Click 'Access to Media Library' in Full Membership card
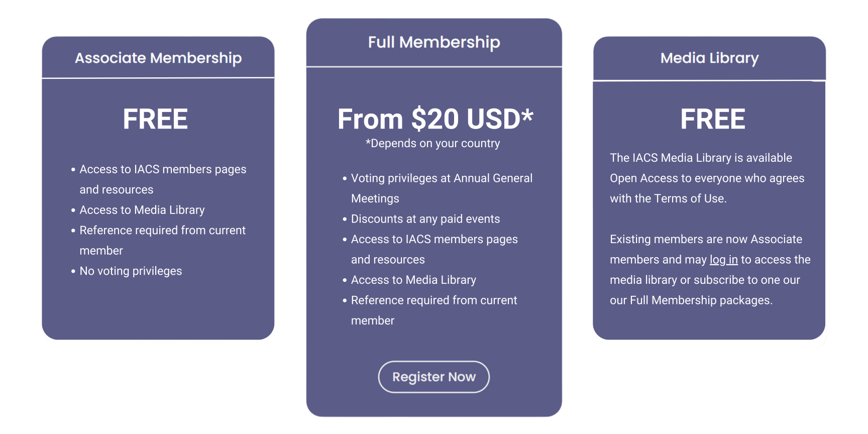 [413, 280]
